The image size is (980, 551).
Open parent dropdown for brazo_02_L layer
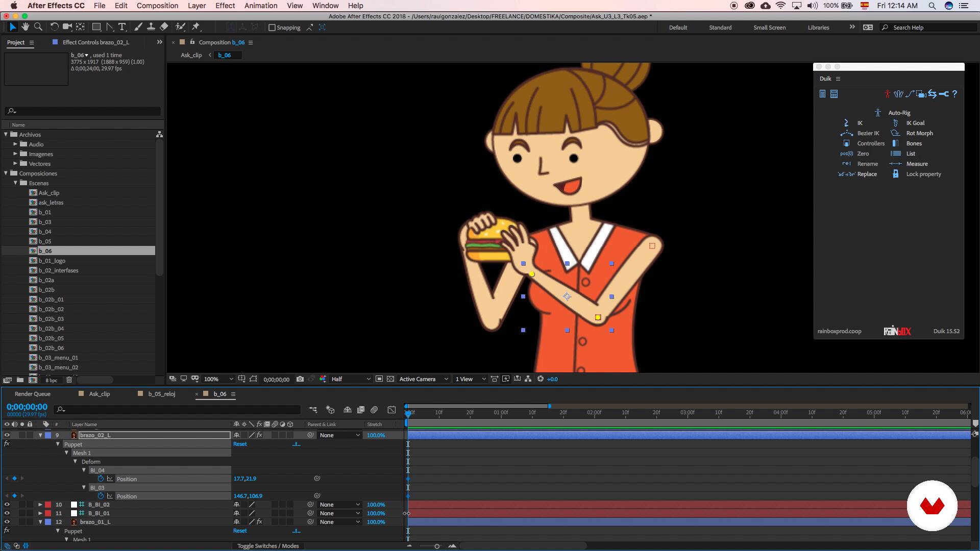point(339,435)
